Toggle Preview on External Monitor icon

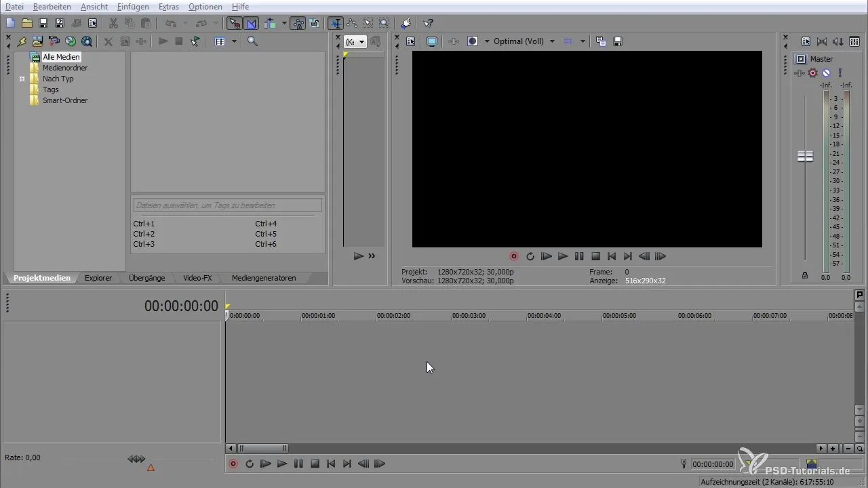tap(431, 41)
